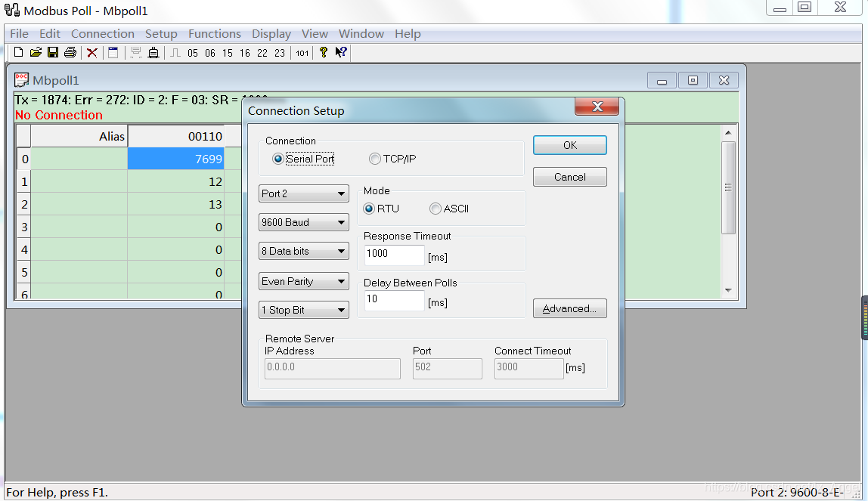Click the disconnect plug icon in toolbar
The width and height of the screenshot is (868, 501).
pos(153,53)
